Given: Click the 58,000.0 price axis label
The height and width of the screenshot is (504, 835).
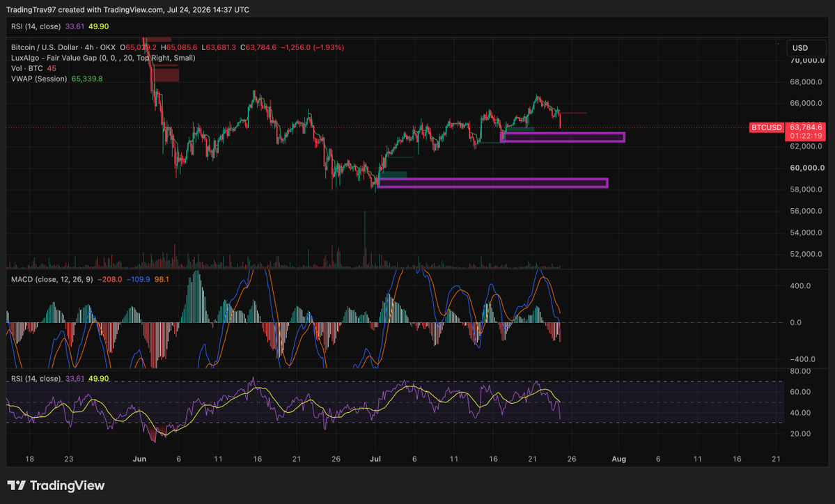Looking at the screenshot, I should 806,189.
